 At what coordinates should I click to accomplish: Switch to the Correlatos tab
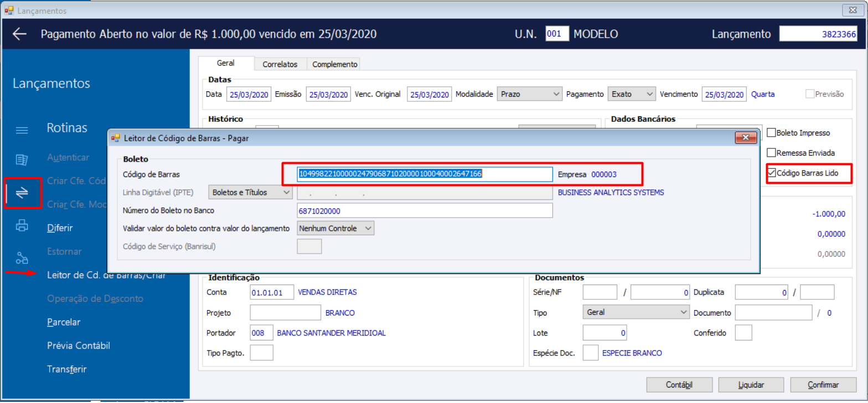click(280, 64)
